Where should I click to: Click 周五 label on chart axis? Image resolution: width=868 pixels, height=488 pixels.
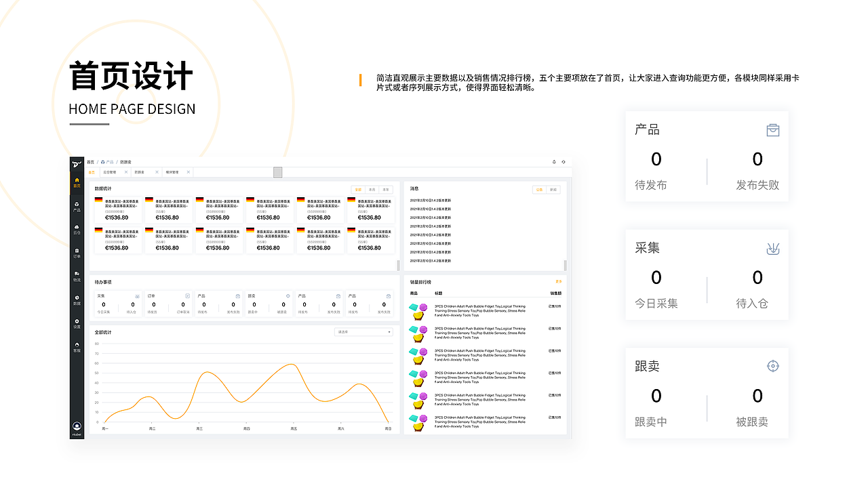[294, 428]
